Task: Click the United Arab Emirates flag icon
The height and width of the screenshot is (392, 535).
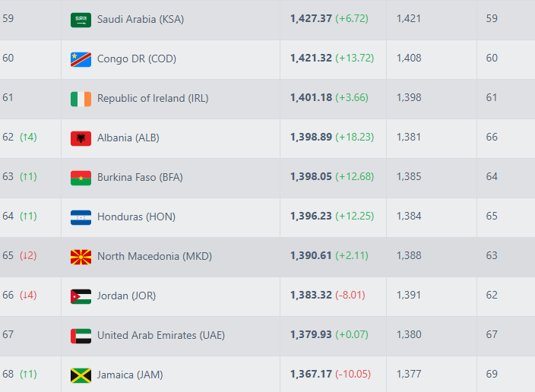Action: (81, 336)
